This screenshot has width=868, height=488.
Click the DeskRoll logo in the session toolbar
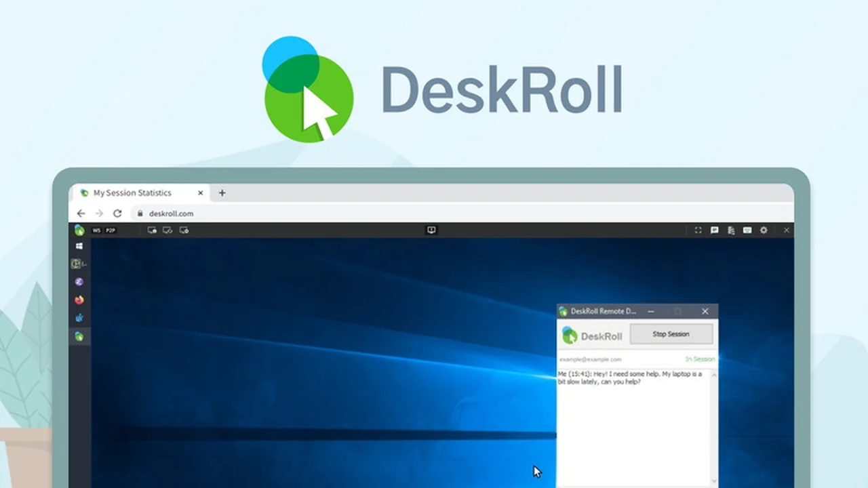(x=79, y=230)
